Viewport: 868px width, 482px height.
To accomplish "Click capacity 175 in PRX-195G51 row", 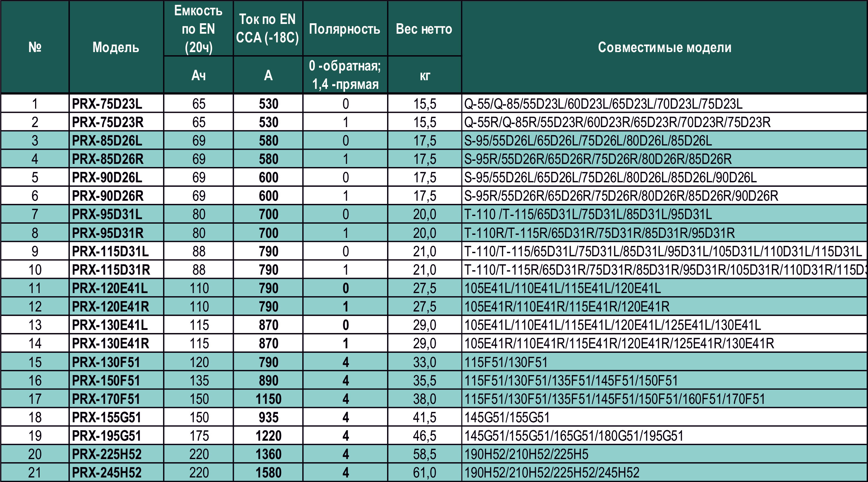I will point(199,435).
